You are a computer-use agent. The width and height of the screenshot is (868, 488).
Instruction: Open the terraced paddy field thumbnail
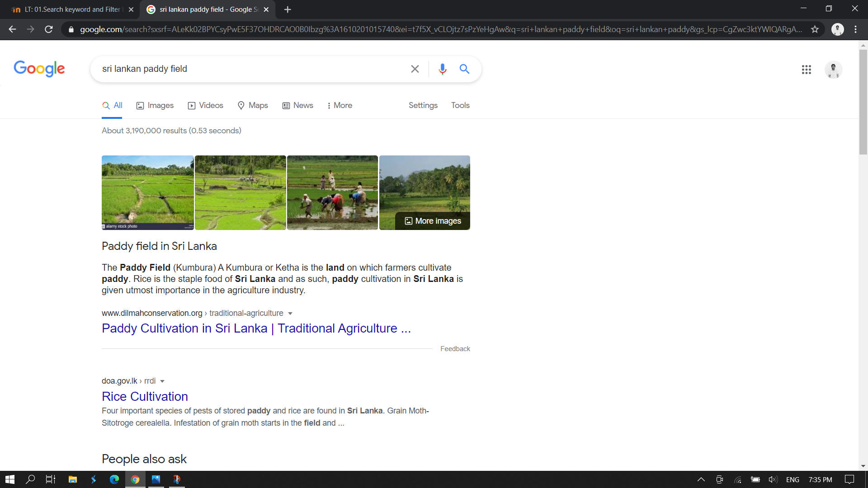tap(241, 193)
